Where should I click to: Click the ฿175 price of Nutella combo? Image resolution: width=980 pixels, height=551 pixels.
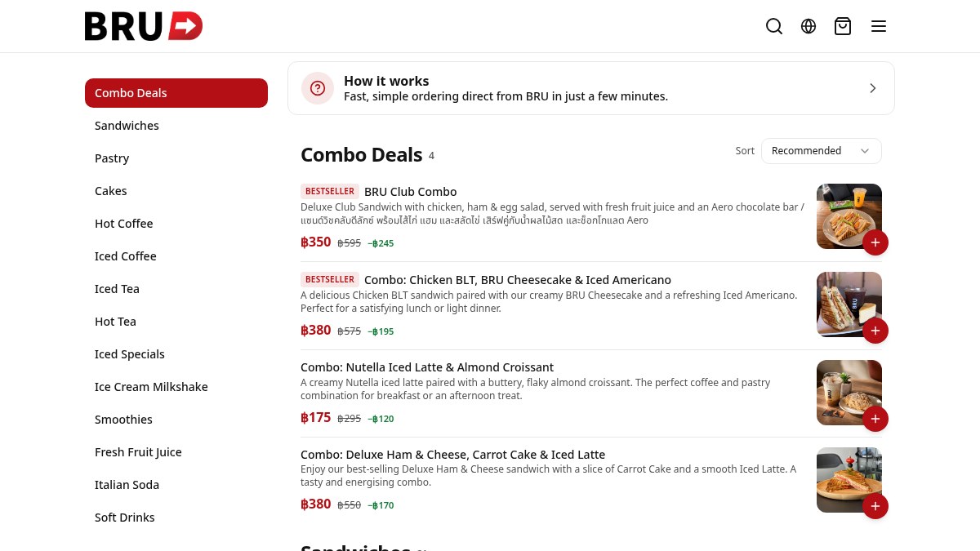tap(316, 418)
